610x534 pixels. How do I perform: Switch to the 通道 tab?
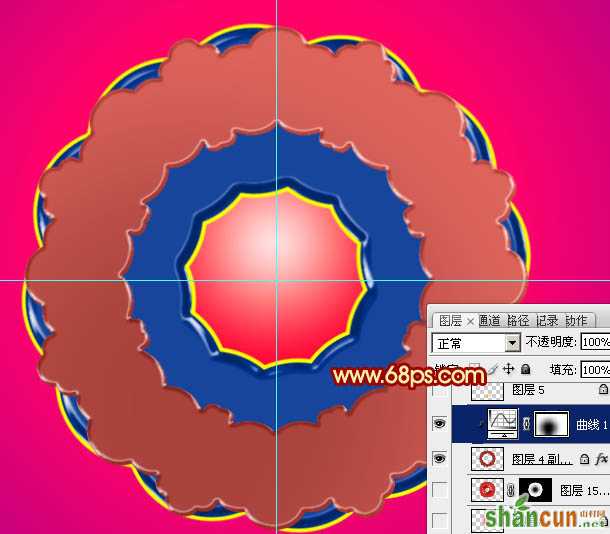tap(489, 321)
